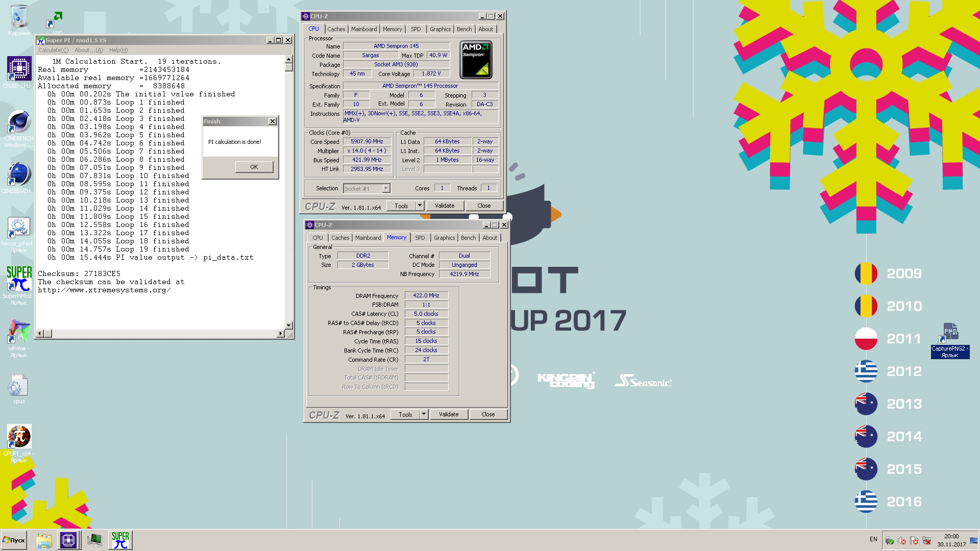Viewport: 980px width, 551px height.
Task: Select CPU tab in lower CPU-Z window
Action: [318, 238]
